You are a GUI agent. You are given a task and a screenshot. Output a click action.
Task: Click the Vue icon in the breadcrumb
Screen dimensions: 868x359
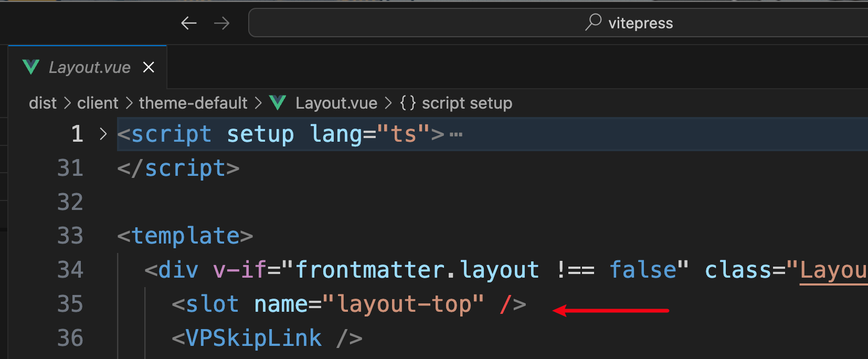[x=278, y=103]
